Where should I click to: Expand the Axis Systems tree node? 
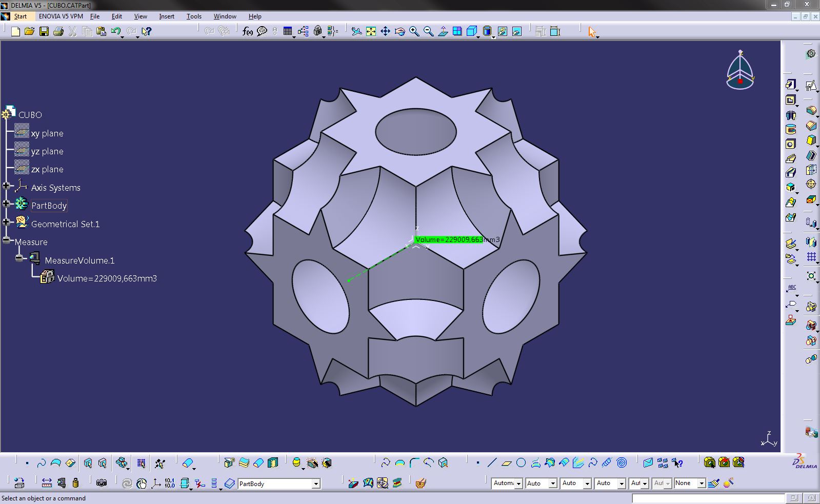(x=6, y=186)
